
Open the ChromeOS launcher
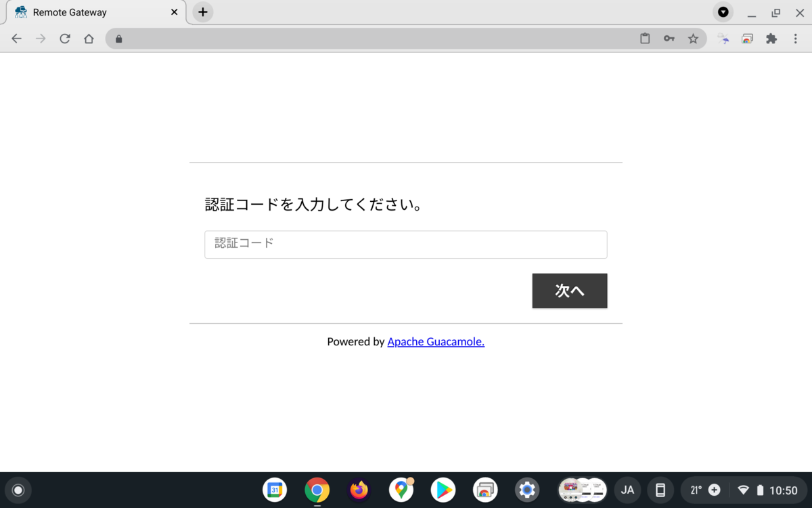18,490
